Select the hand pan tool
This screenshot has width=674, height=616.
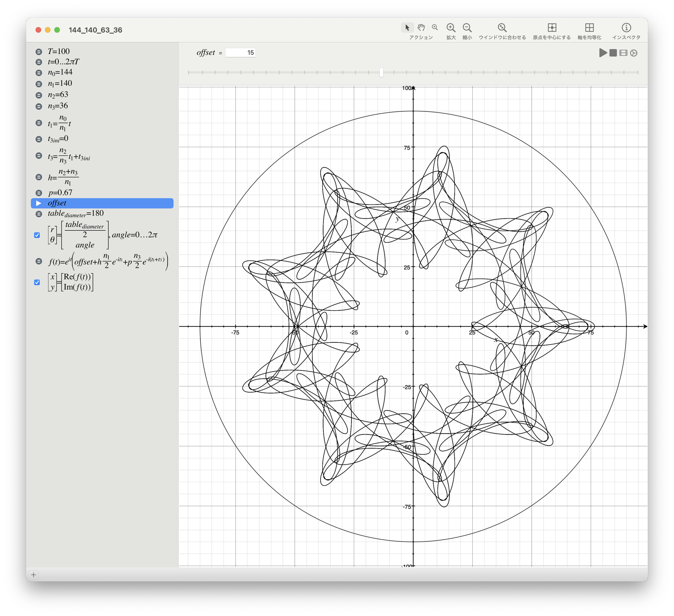pyautogui.click(x=421, y=28)
